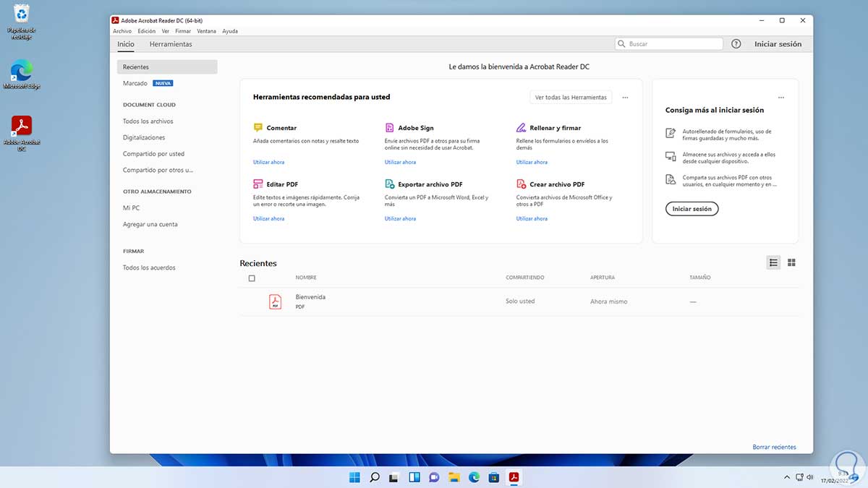Viewport: 868px width, 488px height.
Task: Click the Comentar tool icon
Action: [258, 127]
